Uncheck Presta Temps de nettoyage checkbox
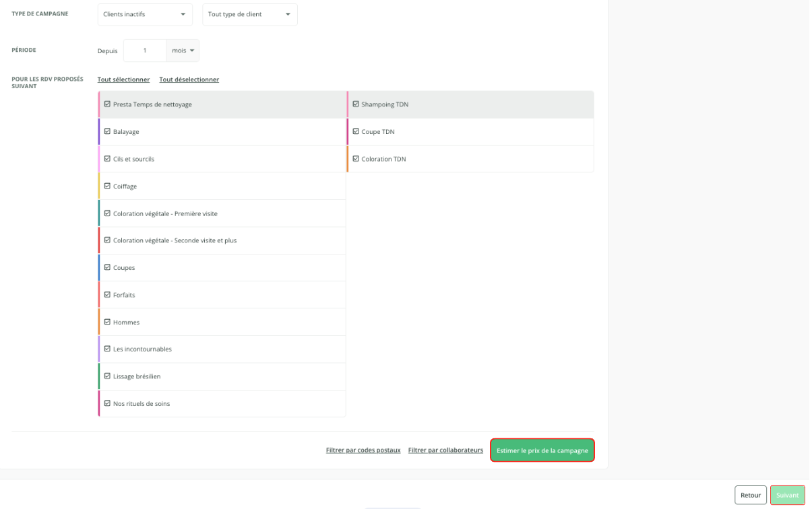The image size is (812, 509). click(107, 104)
